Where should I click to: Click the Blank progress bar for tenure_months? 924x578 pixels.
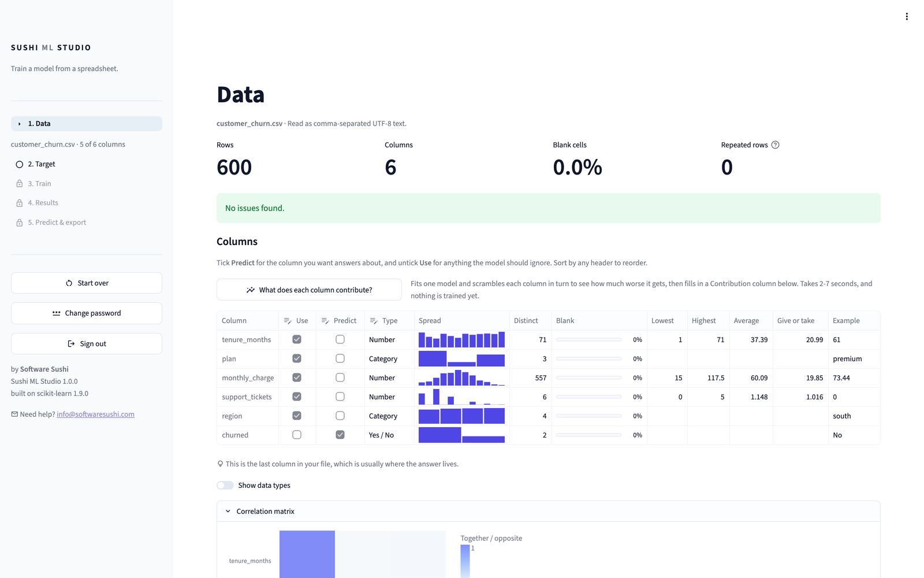click(589, 340)
